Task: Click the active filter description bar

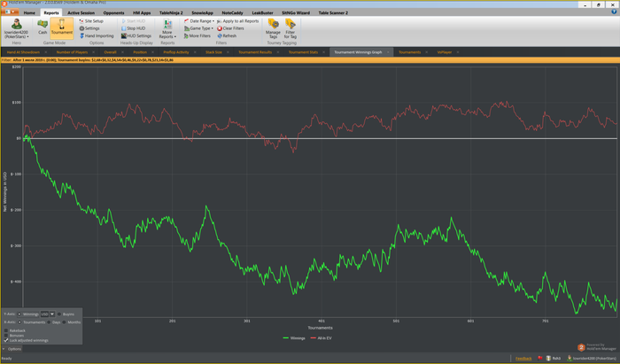Action: coord(310,60)
